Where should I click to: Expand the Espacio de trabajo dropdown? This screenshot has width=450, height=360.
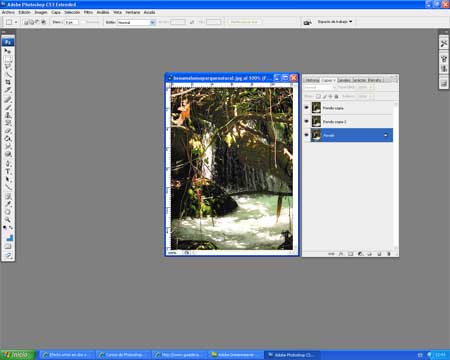pyautogui.click(x=335, y=22)
